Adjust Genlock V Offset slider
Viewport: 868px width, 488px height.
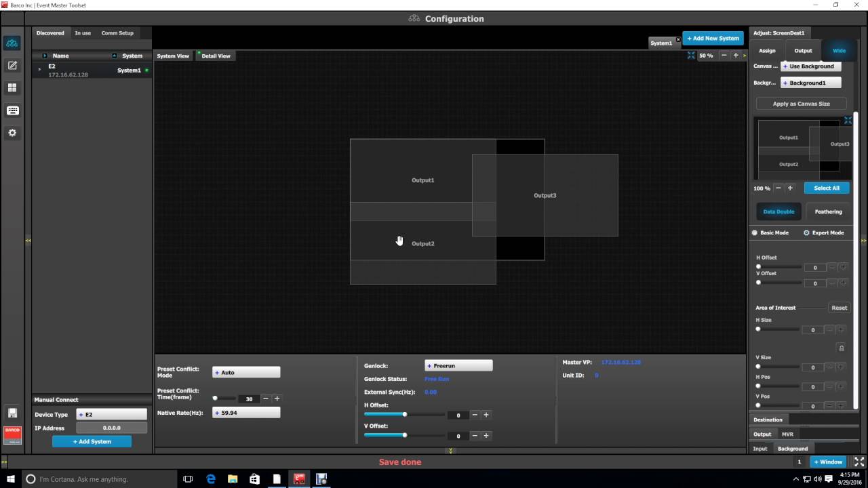(404, 435)
